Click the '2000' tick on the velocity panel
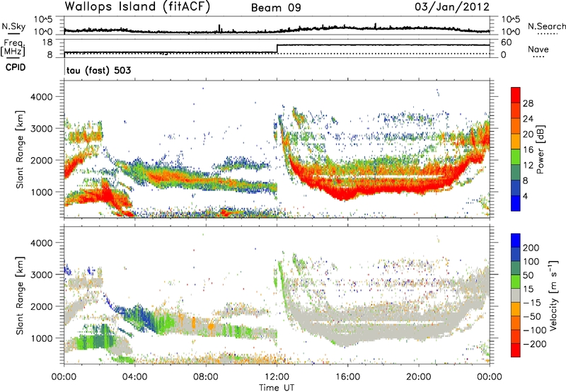Viewport: 566px width, 392px height. 41,306
